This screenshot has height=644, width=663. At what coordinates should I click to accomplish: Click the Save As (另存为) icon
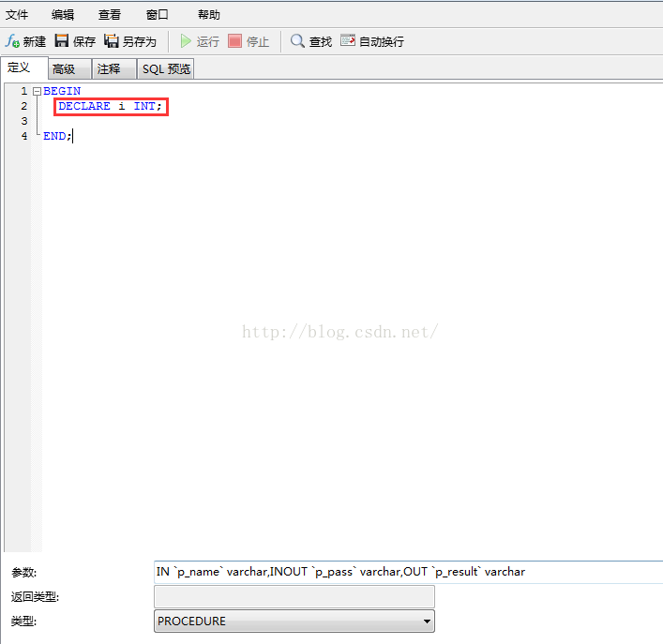112,41
